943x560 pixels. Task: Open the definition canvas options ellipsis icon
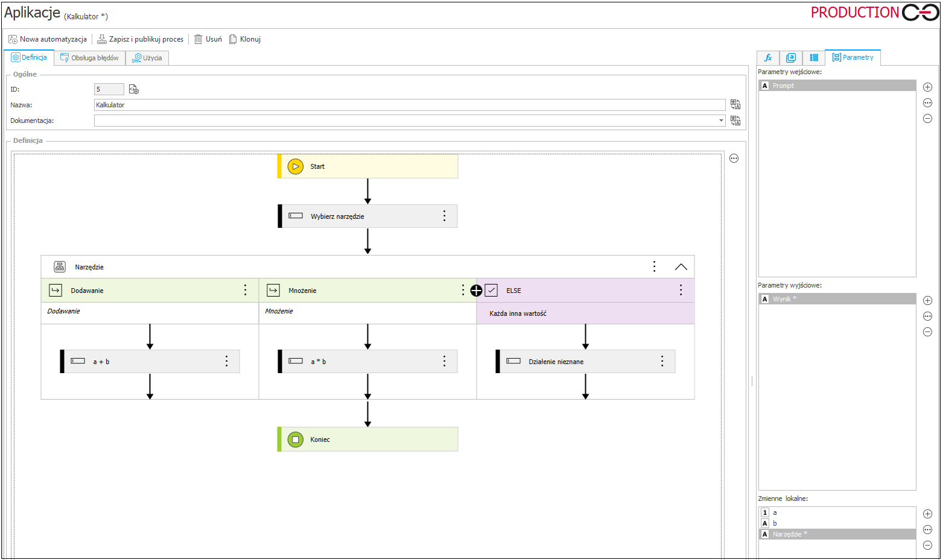pos(734,159)
